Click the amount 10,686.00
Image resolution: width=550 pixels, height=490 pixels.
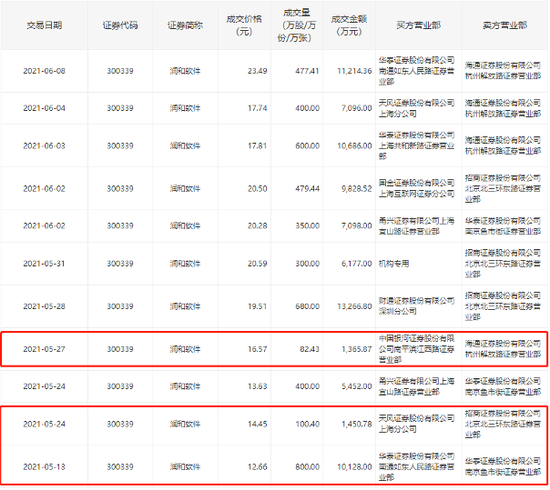pyautogui.click(x=355, y=146)
